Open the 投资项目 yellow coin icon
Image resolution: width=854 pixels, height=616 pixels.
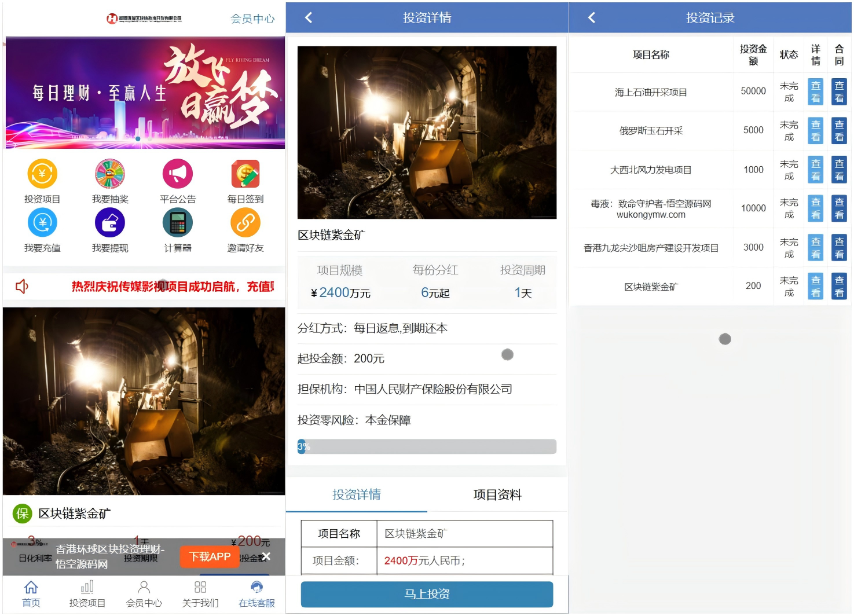click(42, 174)
